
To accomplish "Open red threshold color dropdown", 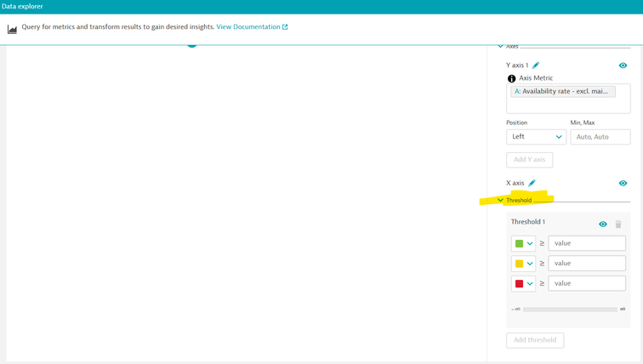I will click(x=523, y=284).
